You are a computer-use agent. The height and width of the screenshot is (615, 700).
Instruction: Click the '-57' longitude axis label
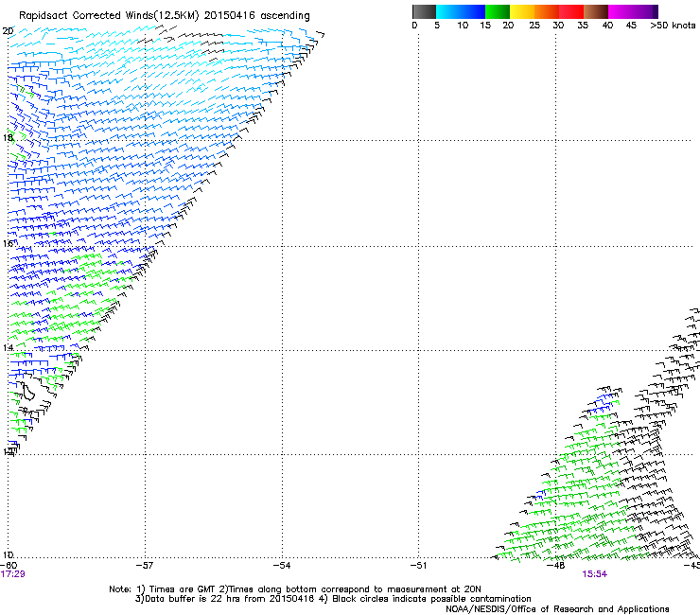tap(145, 566)
